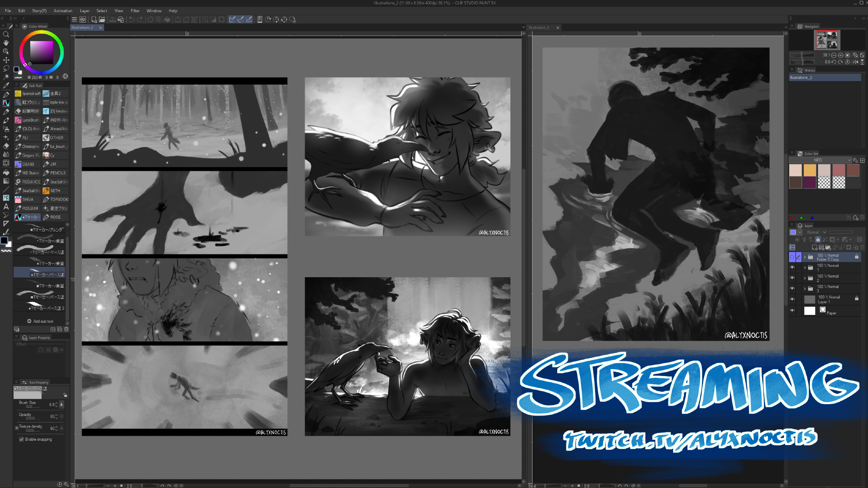This screenshot has height=488, width=868.
Task: Pick the yellow-orange swatch in Color Set
Action: tap(809, 170)
